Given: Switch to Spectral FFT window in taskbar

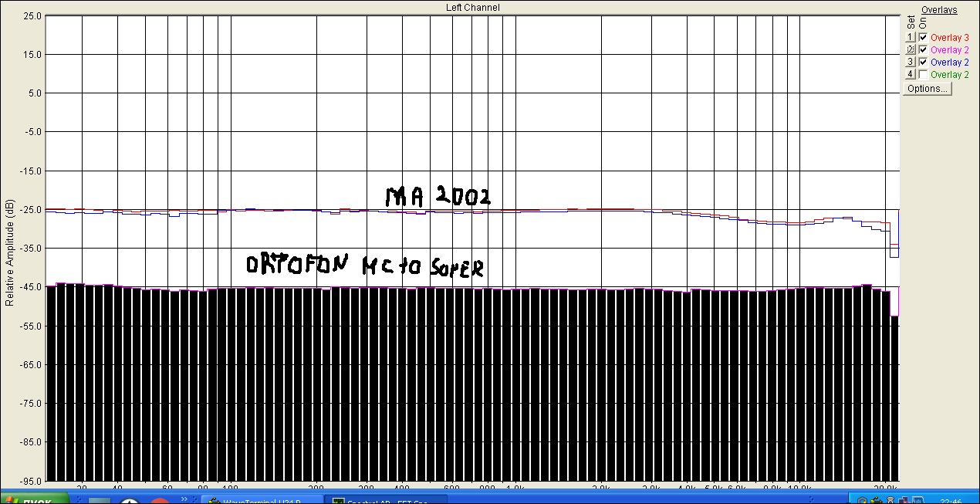Looking at the screenshot, I should click(385, 500).
